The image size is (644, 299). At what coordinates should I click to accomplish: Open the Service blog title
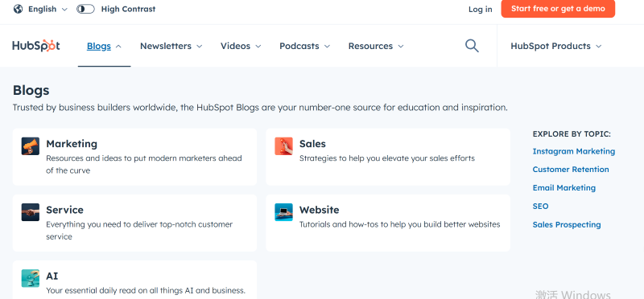(64, 210)
